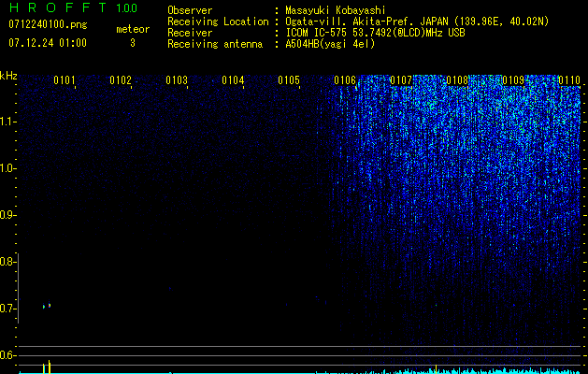588x374 pixels.
Task: Select the filename 0712240100.png
Action: [48, 25]
